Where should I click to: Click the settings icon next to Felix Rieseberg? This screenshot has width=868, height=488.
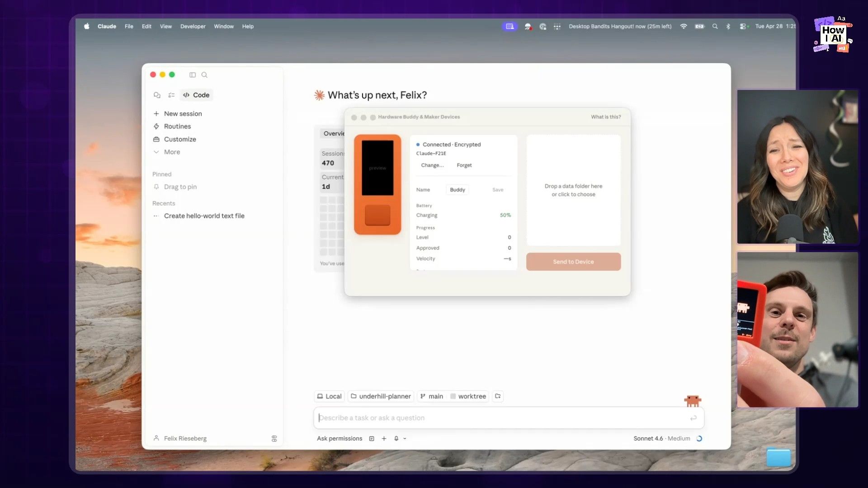pos(274,439)
